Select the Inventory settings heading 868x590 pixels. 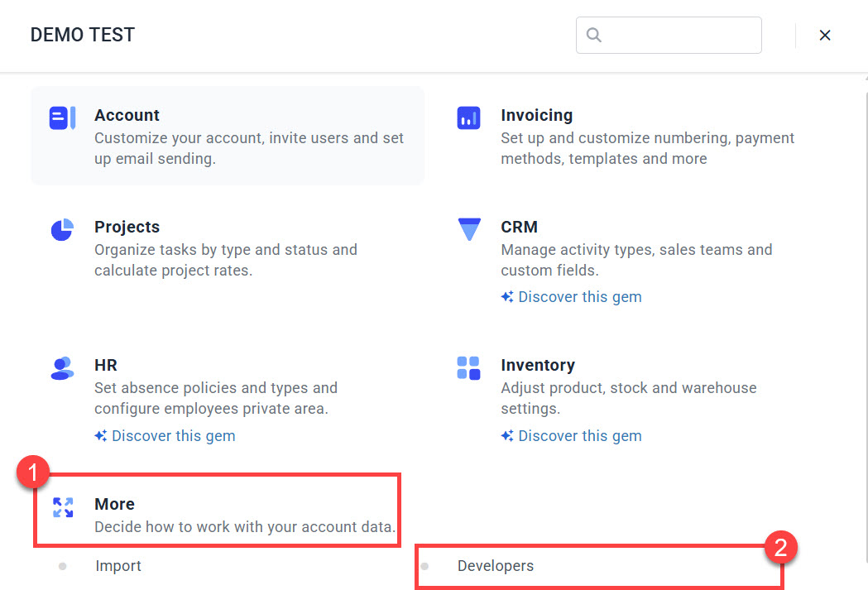pyautogui.click(x=537, y=365)
